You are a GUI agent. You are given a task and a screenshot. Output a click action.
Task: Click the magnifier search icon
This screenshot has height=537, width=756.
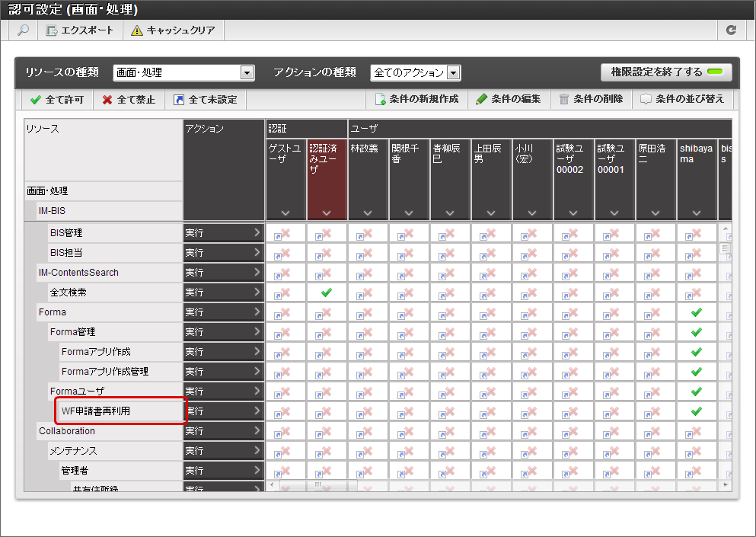[x=23, y=30]
